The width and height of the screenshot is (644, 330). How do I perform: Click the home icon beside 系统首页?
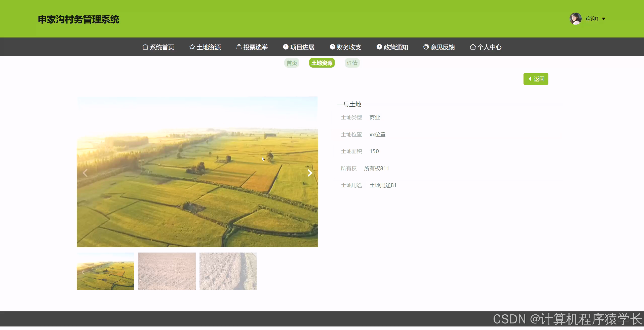tap(145, 47)
